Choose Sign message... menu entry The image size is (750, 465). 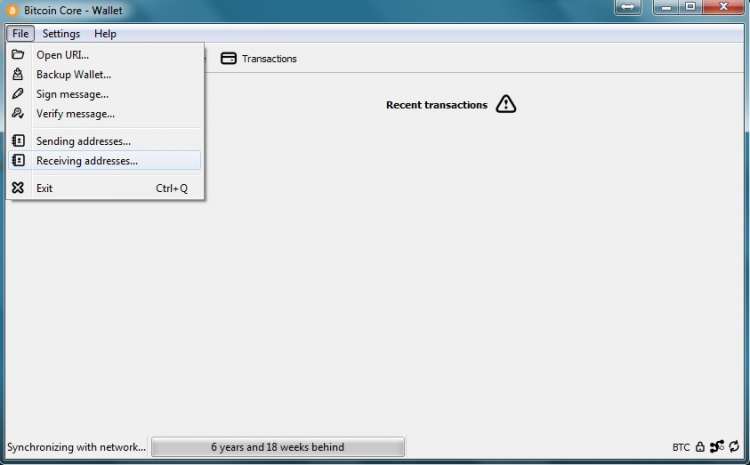pos(105,94)
